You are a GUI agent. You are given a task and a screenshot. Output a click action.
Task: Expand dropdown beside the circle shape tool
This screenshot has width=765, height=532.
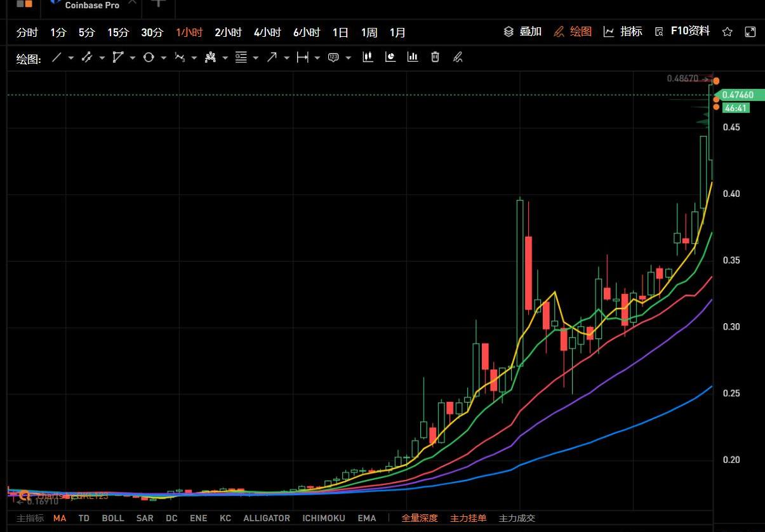(163, 58)
